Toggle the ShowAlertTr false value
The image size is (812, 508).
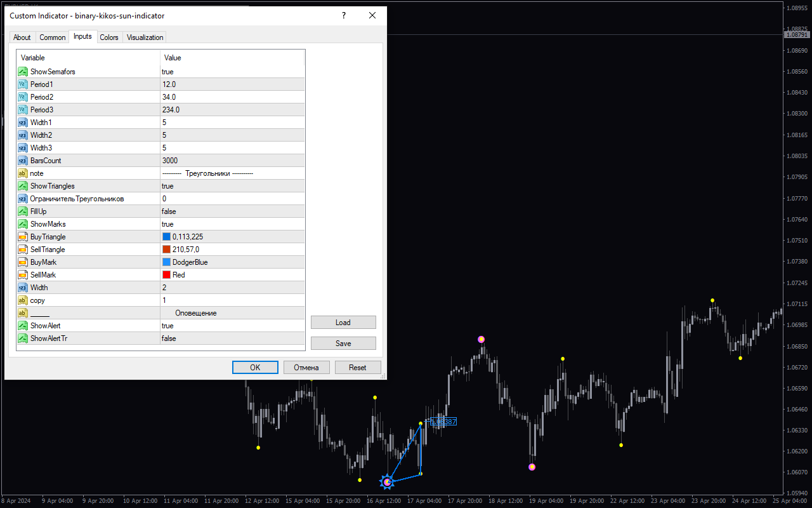click(x=232, y=338)
